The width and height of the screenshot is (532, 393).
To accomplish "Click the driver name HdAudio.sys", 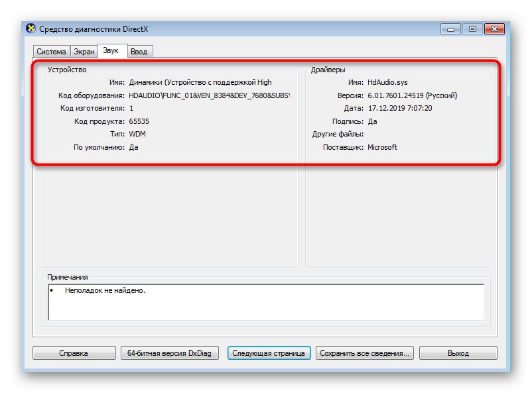I will (x=387, y=82).
